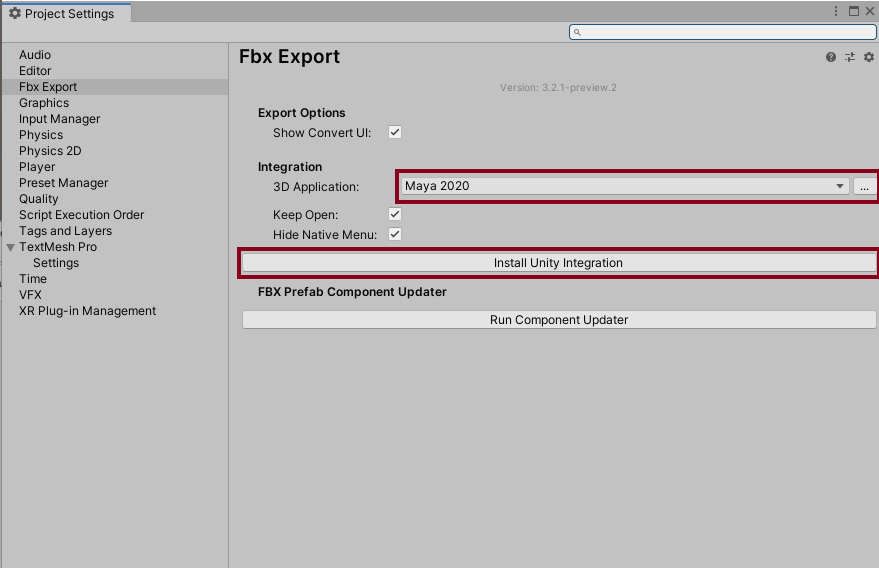Select Audio in the settings list
The image size is (879, 568).
click(35, 55)
